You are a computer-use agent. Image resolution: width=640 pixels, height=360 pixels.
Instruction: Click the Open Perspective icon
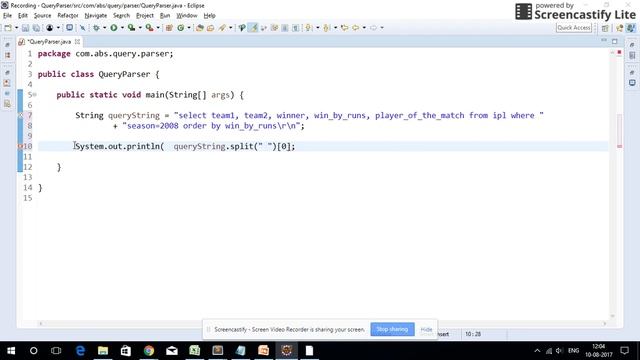pos(605,28)
